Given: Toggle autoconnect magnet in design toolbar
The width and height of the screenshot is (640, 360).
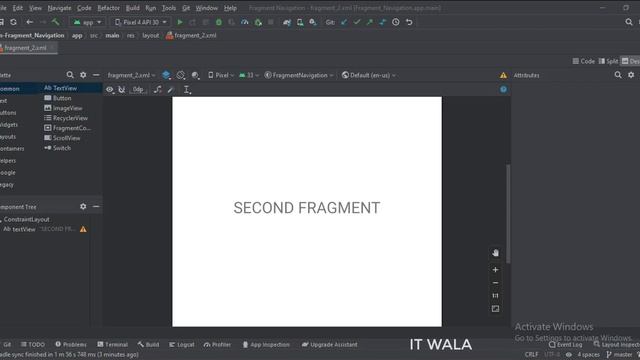Looking at the screenshot, I should click(122, 90).
